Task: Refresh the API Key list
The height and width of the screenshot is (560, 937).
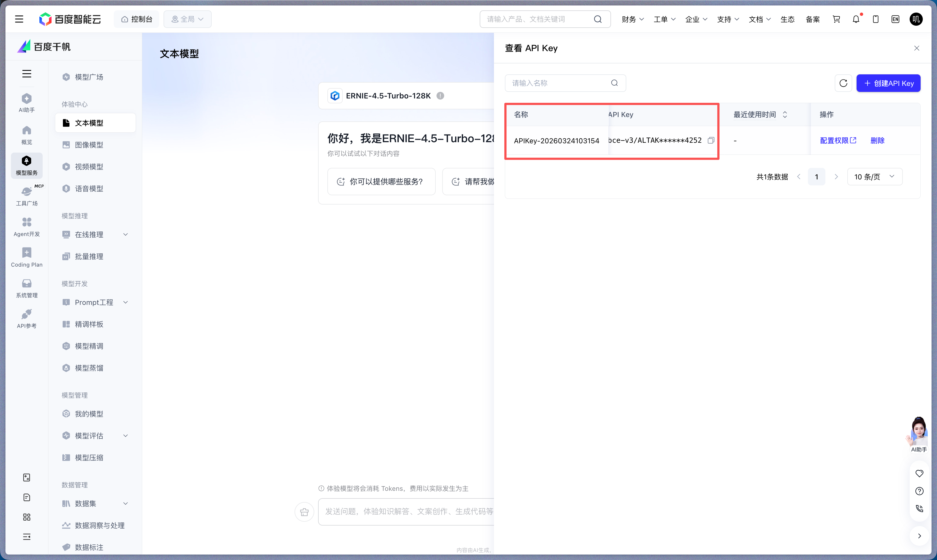Action: [843, 83]
